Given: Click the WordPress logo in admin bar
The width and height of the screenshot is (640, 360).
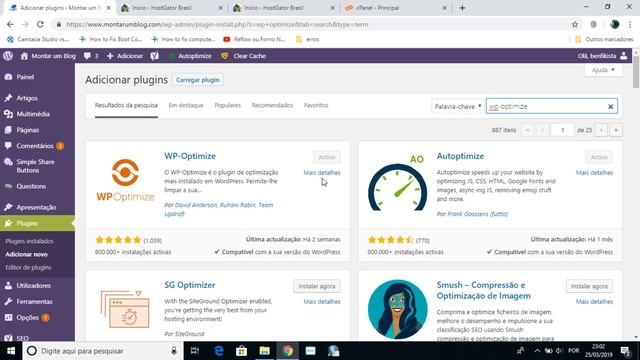Looking at the screenshot, I should (x=8, y=56).
